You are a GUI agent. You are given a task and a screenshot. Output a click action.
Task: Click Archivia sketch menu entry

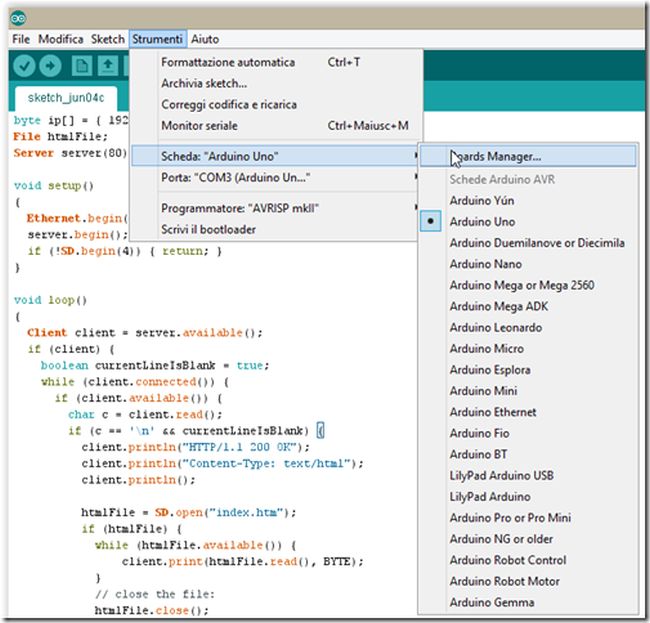coord(204,83)
